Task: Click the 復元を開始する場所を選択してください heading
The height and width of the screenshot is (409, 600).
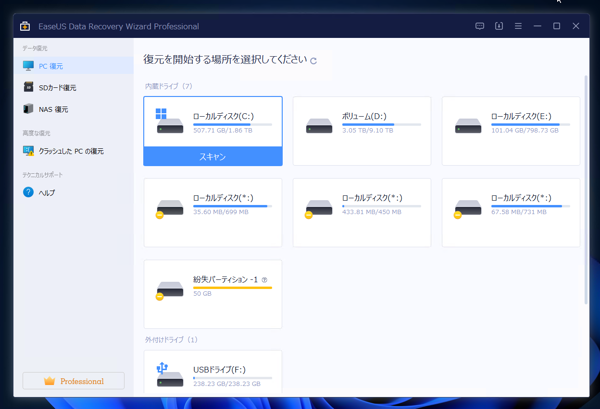Action: click(x=225, y=59)
